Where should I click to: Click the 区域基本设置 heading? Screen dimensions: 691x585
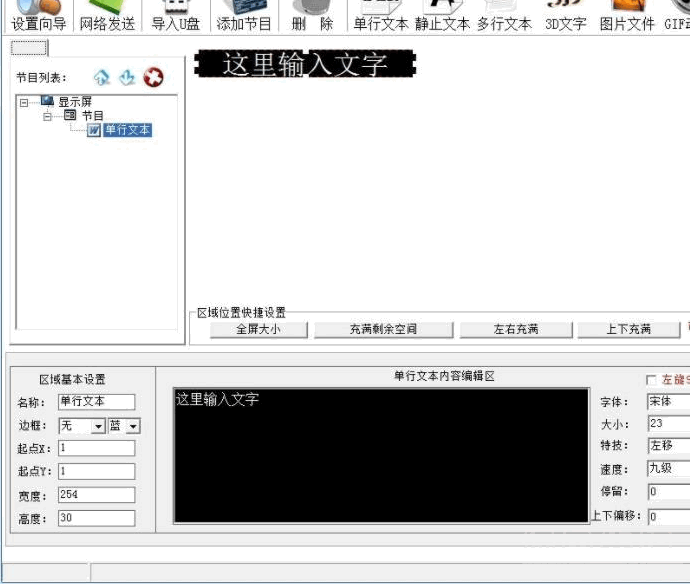(x=73, y=380)
